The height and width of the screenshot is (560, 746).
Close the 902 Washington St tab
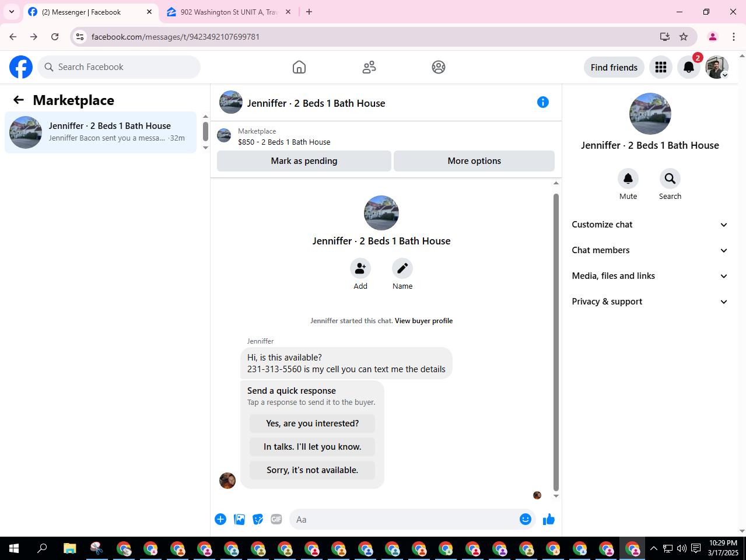tap(288, 12)
